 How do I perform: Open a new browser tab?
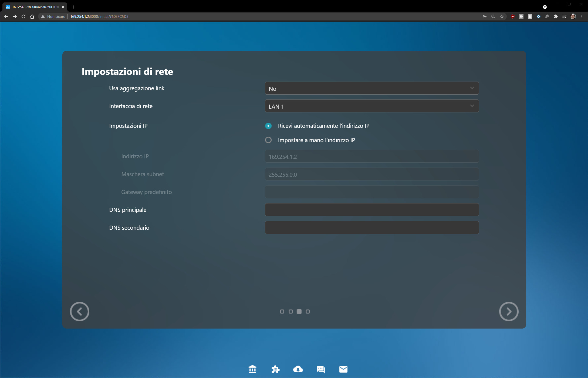73,7
